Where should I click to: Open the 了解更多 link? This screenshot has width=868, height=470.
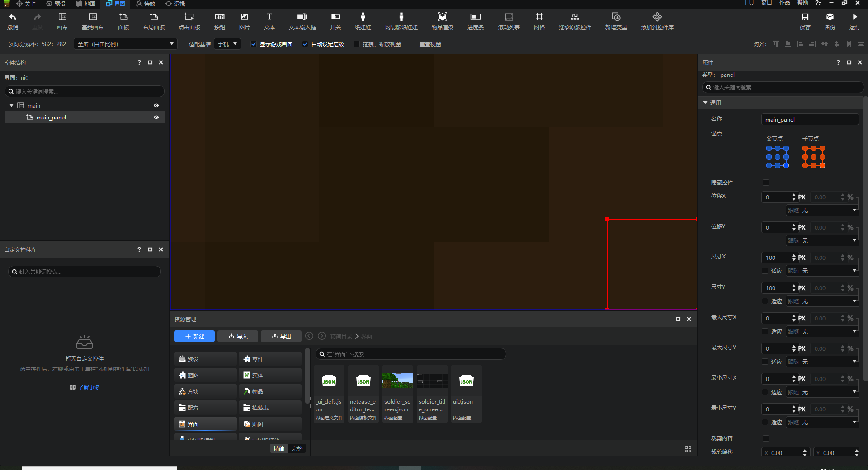(x=89, y=387)
